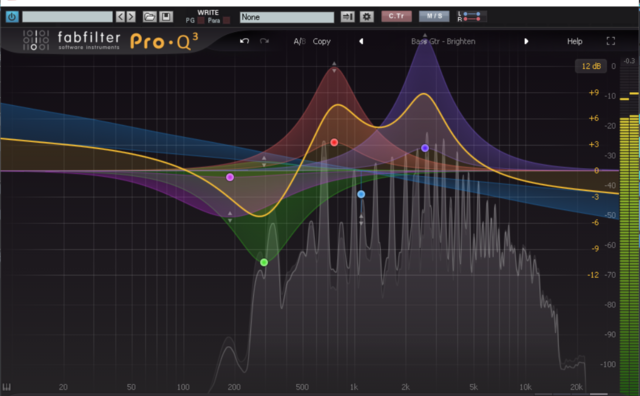This screenshot has height=396, width=640.
Task: Enter full screen mode via the corner icon
Action: (611, 41)
